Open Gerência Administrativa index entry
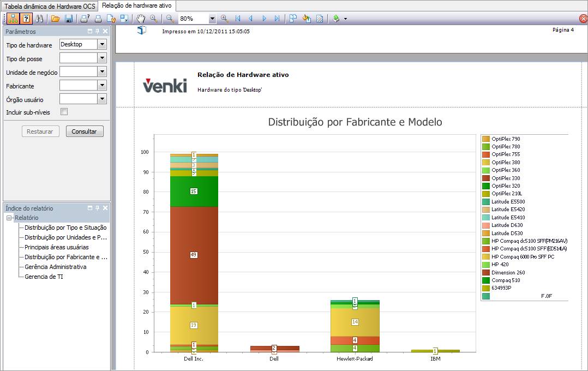 (x=56, y=267)
